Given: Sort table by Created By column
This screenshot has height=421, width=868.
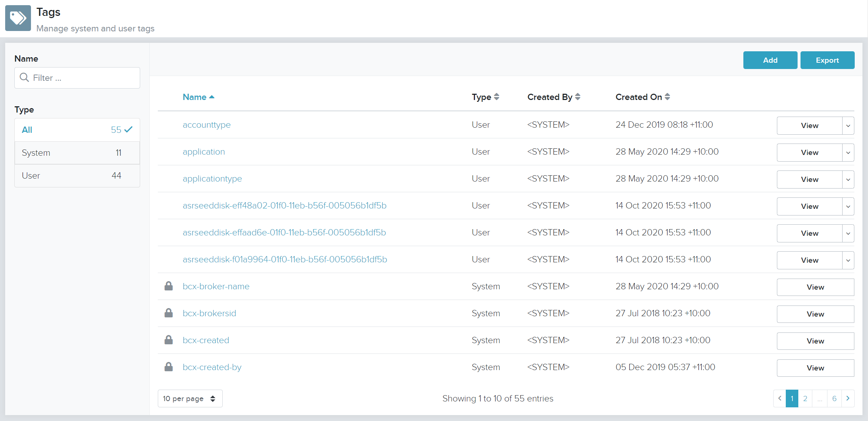Looking at the screenshot, I should (554, 97).
